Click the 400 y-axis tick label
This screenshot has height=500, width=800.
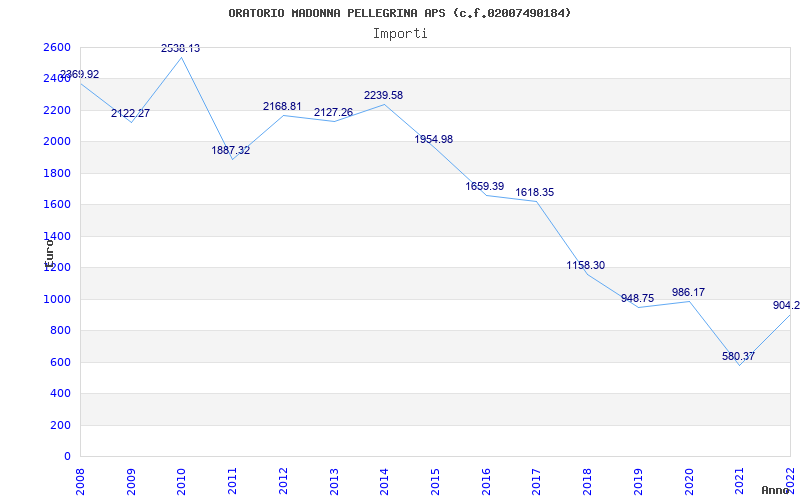click(62, 393)
